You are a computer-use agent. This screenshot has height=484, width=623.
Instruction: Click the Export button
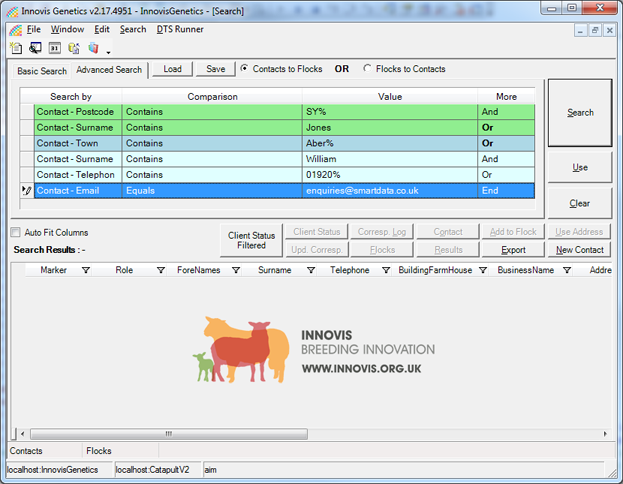513,250
